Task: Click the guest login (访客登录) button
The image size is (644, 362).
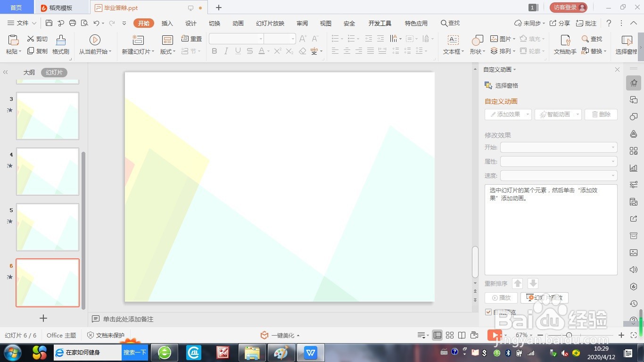Action: (x=569, y=8)
